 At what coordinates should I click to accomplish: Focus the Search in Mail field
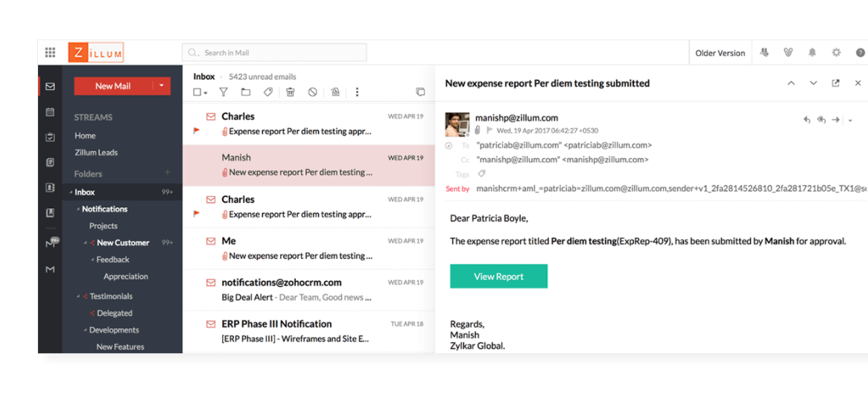point(274,53)
